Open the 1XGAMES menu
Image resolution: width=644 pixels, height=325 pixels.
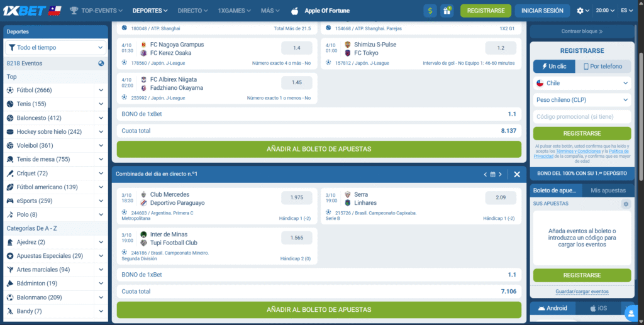[235, 11]
